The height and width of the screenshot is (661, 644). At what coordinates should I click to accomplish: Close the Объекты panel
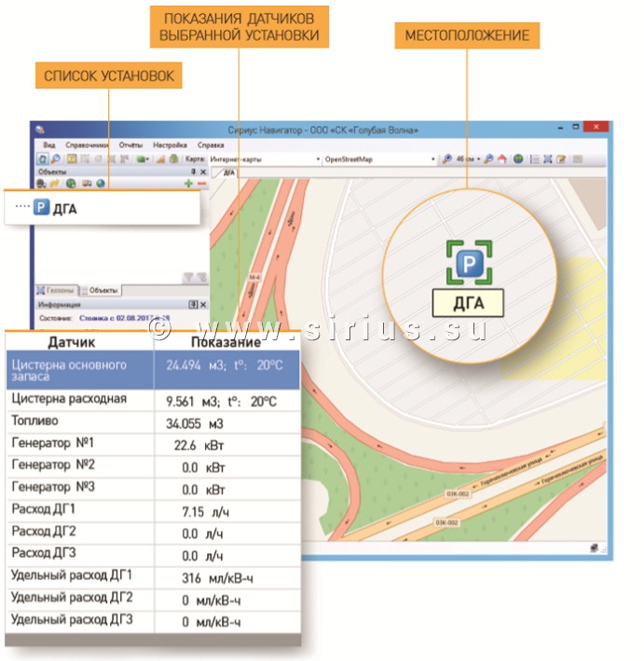[203, 172]
